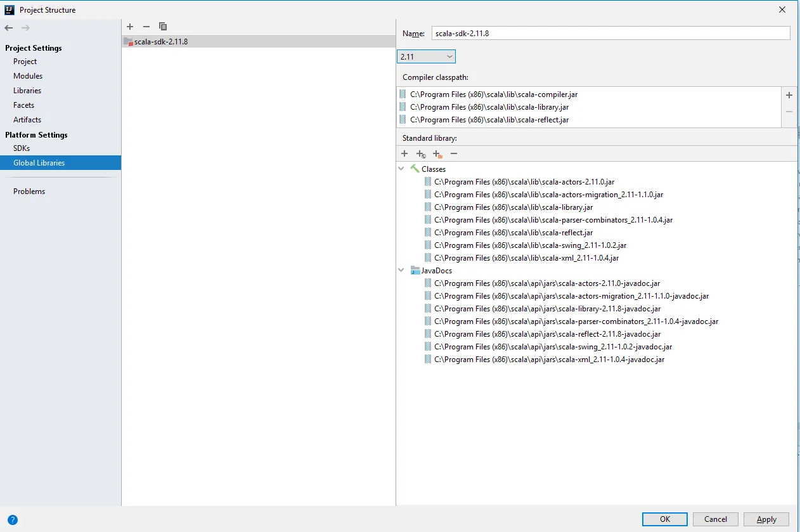Click the Exclude plus-folder icon

[437, 153]
